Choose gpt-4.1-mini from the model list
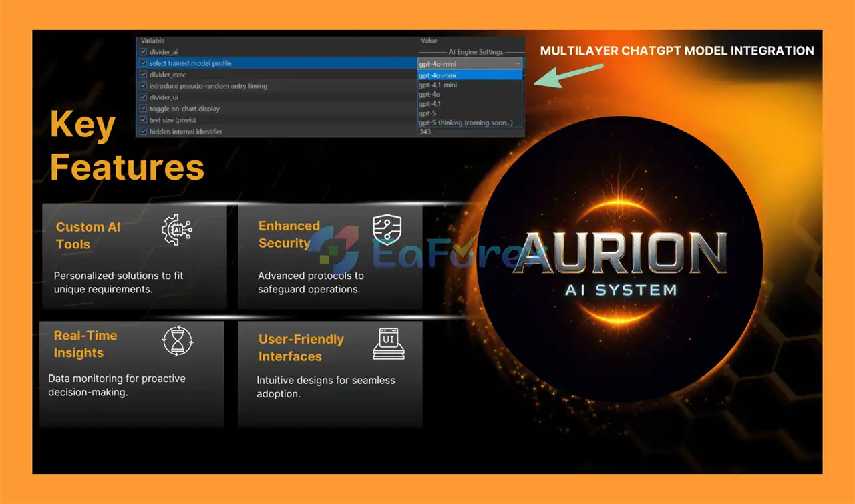This screenshot has height=504, width=855. [x=438, y=85]
